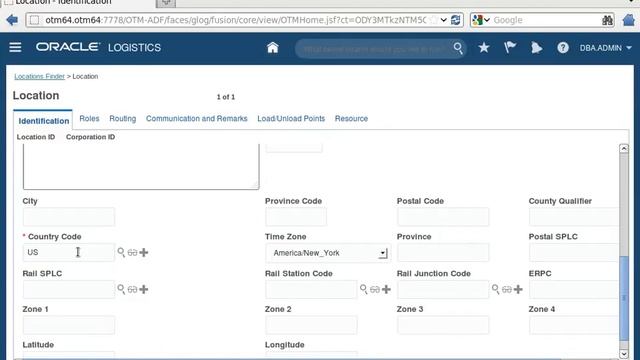The height and width of the screenshot is (360, 640).
Task: View Rail Junction Code with glasses icon
Action: (507, 289)
